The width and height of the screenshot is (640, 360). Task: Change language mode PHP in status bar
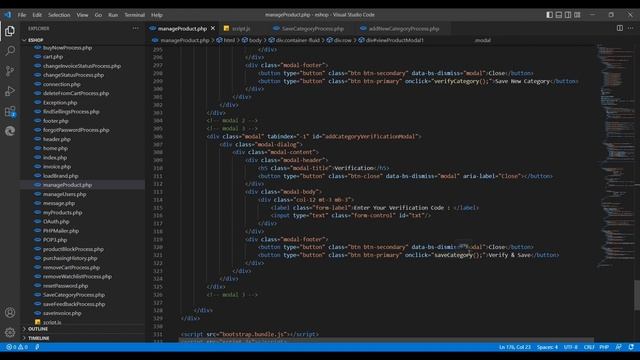click(604, 347)
